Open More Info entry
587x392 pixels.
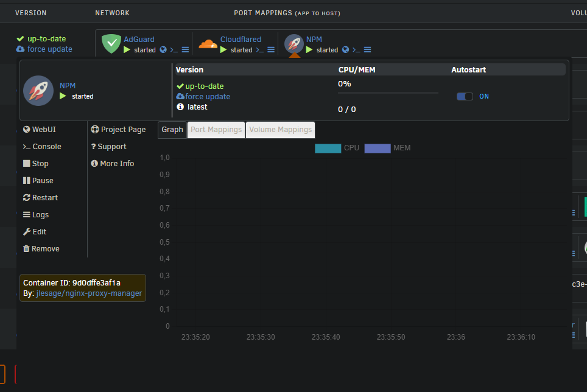[112, 164]
